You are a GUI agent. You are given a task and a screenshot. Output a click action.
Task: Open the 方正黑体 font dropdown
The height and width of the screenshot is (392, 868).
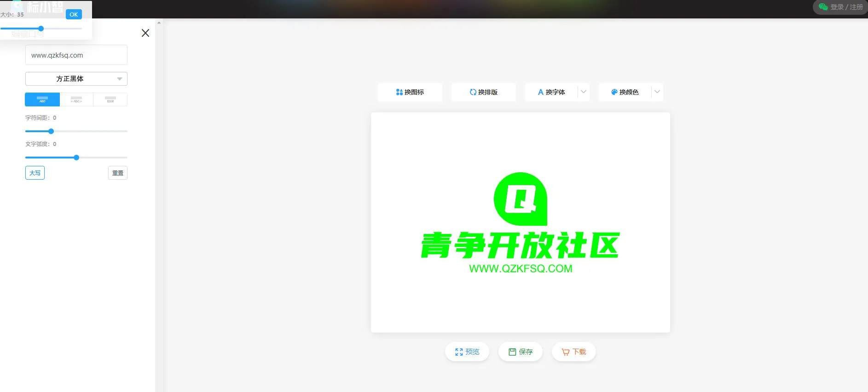coord(76,79)
